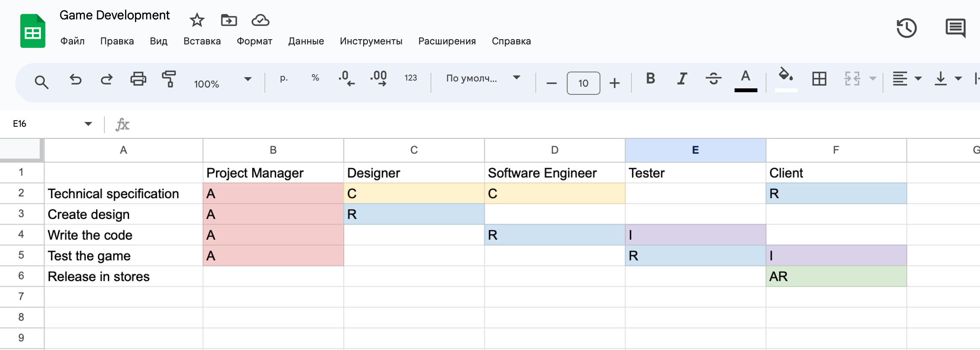Open the Инструменты menu
Viewport: 980px width, 350px height.
pos(371,41)
